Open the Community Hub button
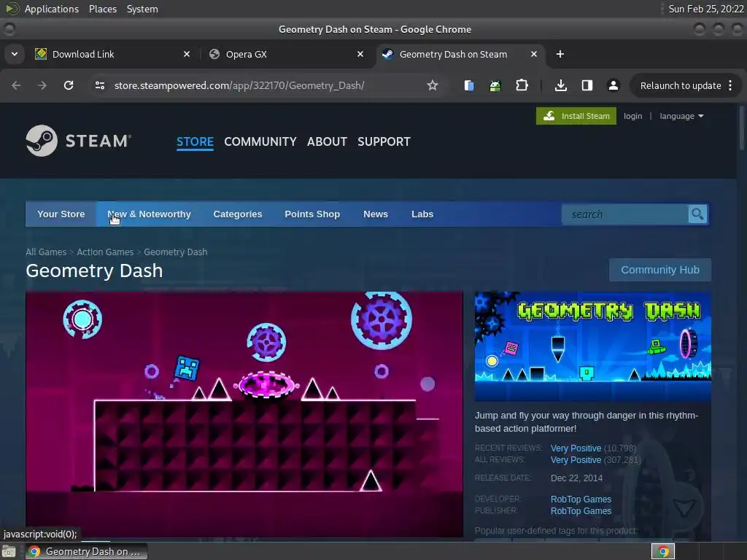Image resolution: width=747 pixels, height=560 pixels. pos(659,270)
